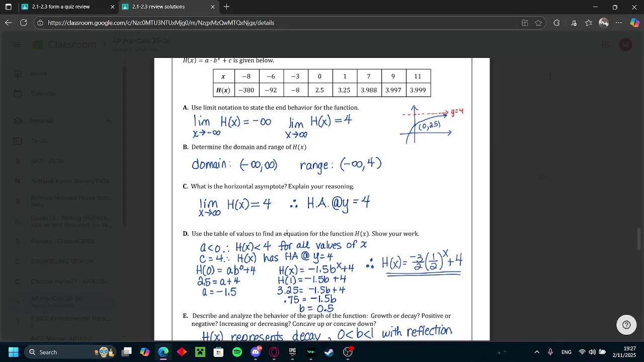Refresh the current page
Screen dimensions: 644x362
(23, 23)
